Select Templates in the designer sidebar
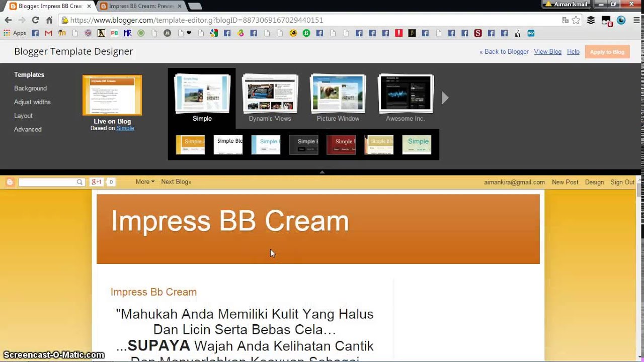Viewport: 644px width, 362px height. [29, 74]
